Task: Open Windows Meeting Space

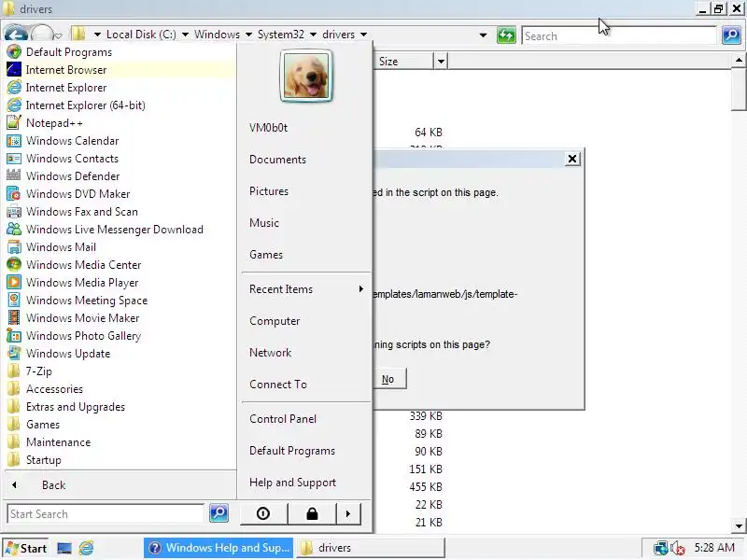Action: pyautogui.click(x=86, y=301)
